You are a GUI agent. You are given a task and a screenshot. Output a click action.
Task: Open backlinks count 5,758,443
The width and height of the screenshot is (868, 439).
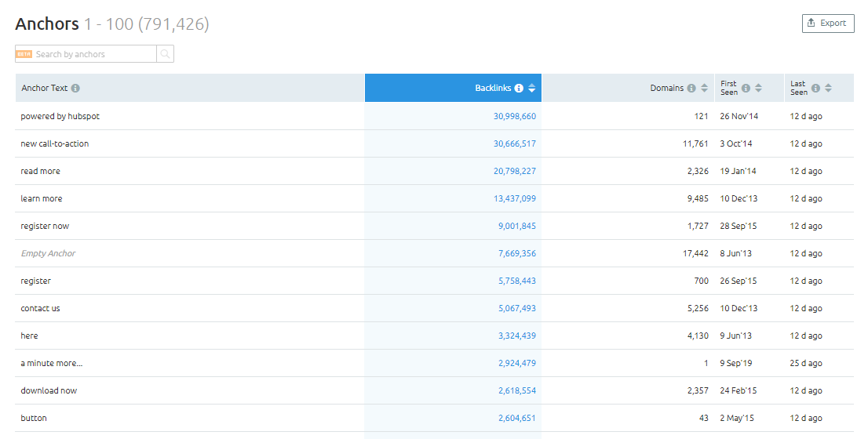point(517,281)
